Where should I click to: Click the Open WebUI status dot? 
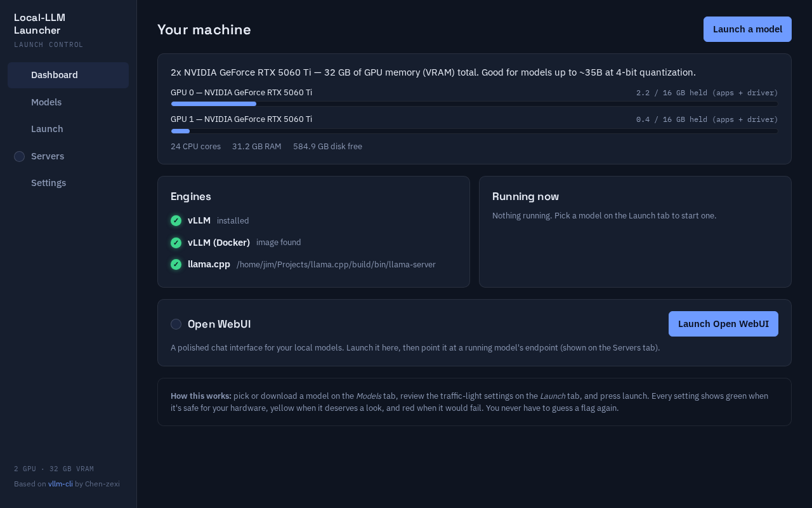pos(176,324)
